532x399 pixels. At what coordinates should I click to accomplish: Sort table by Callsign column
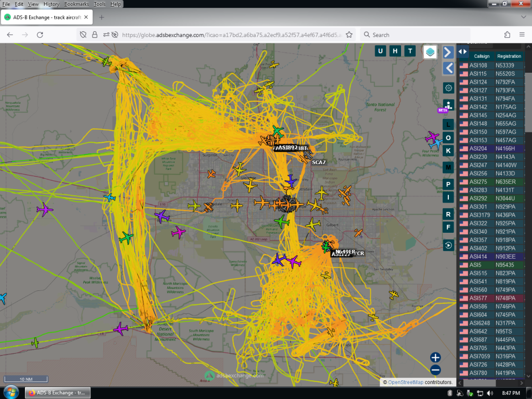(x=482, y=56)
